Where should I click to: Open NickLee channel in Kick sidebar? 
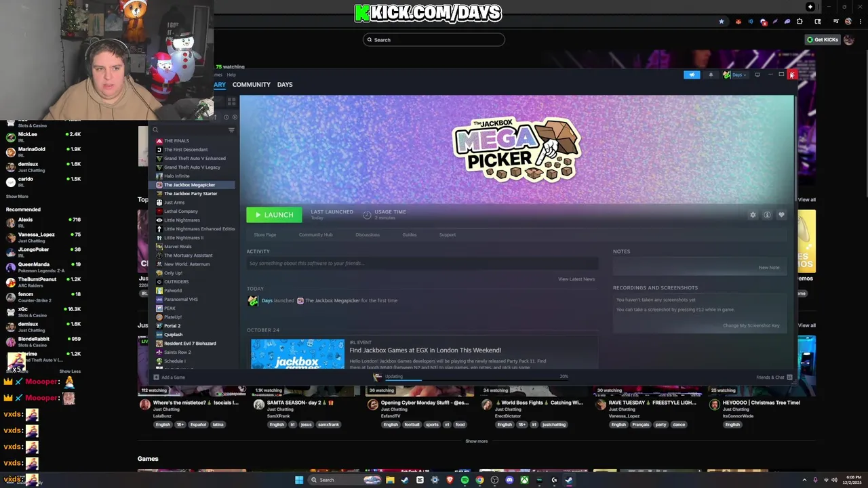pyautogui.click(x=43, y=137)
